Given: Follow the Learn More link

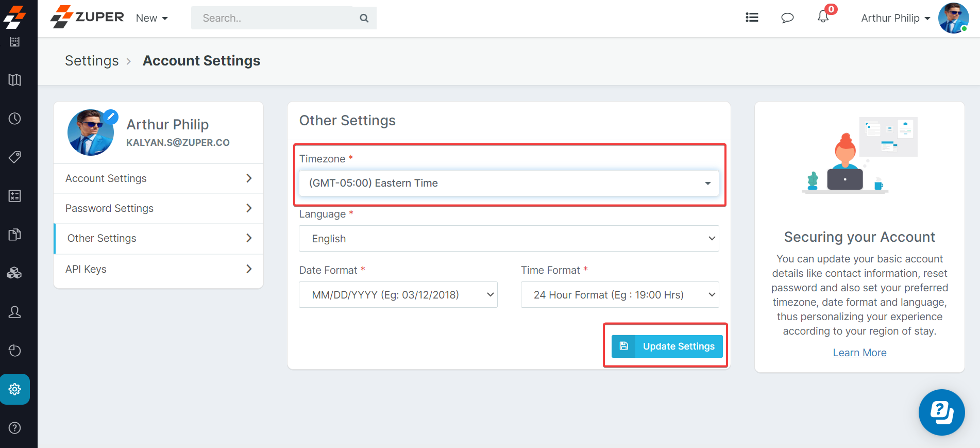Looking at the screenshot, I should coord(859,353).
